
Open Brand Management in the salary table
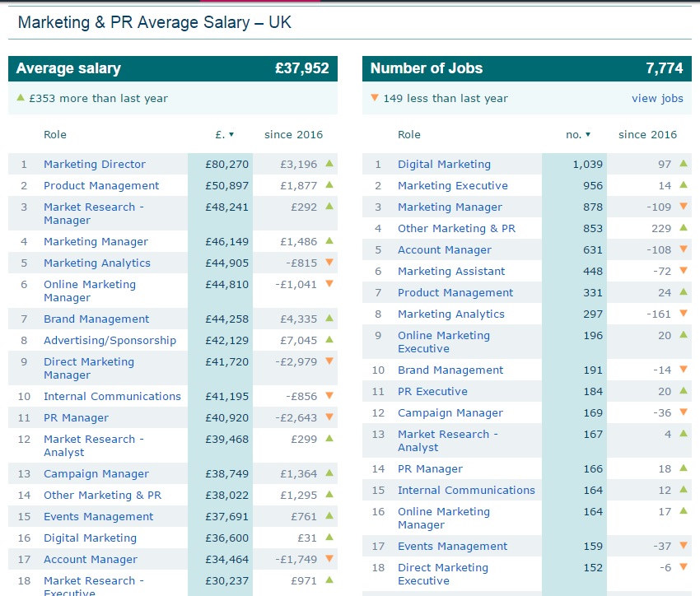96,319
